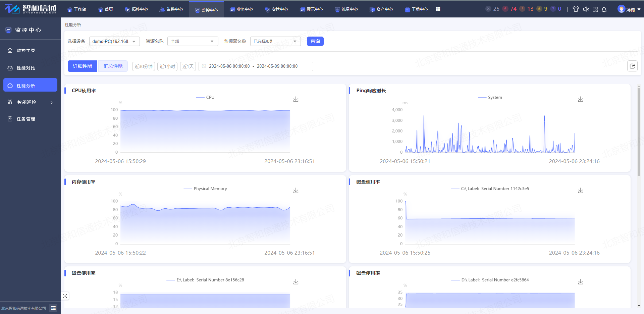
Task: Select the 近30分钟 time range
Action: 144,66
